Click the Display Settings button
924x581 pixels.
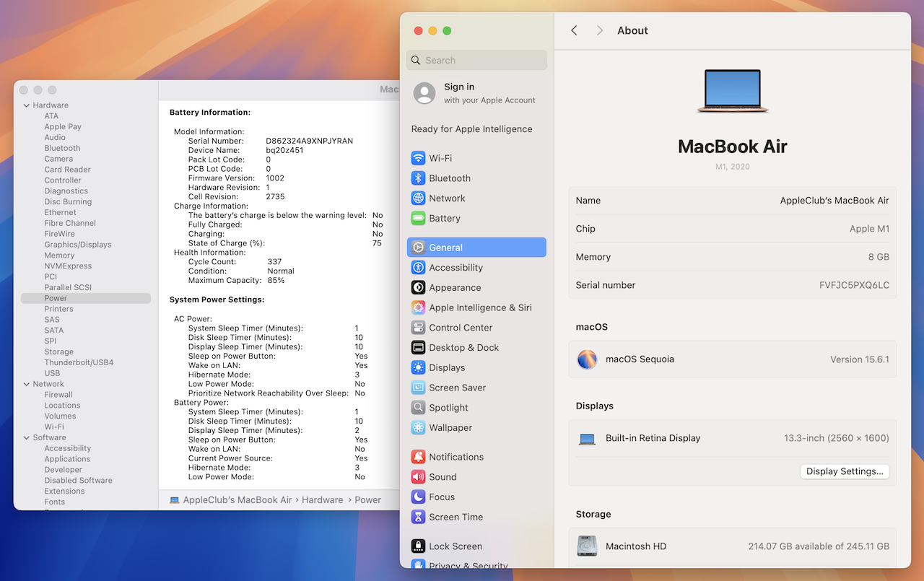(x=844, y=472)
